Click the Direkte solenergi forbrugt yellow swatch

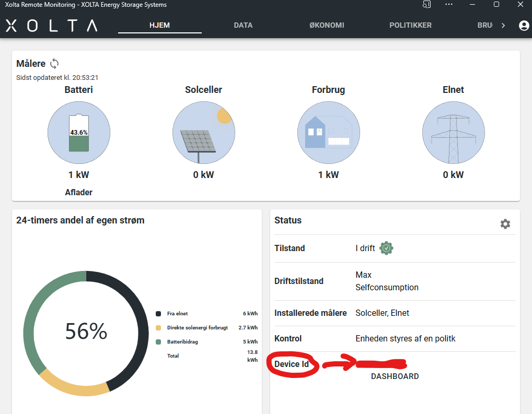point(158,327)
